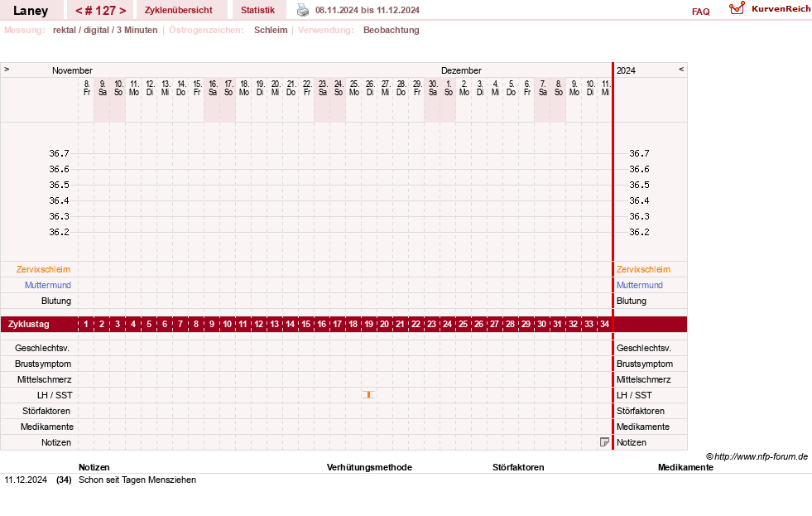Click the Störfaktoren column heading below chart

point(518,467)
